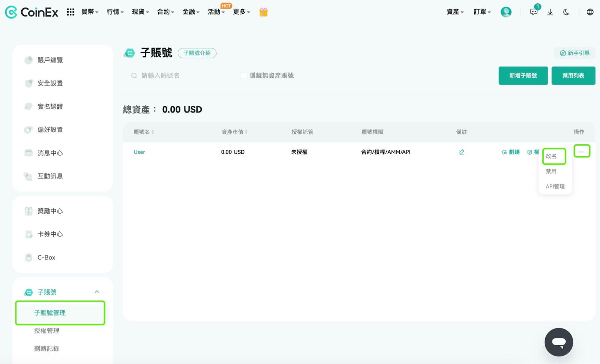Click the user avatar icon
Screen dimensions: 600x364
pos(506,12)
